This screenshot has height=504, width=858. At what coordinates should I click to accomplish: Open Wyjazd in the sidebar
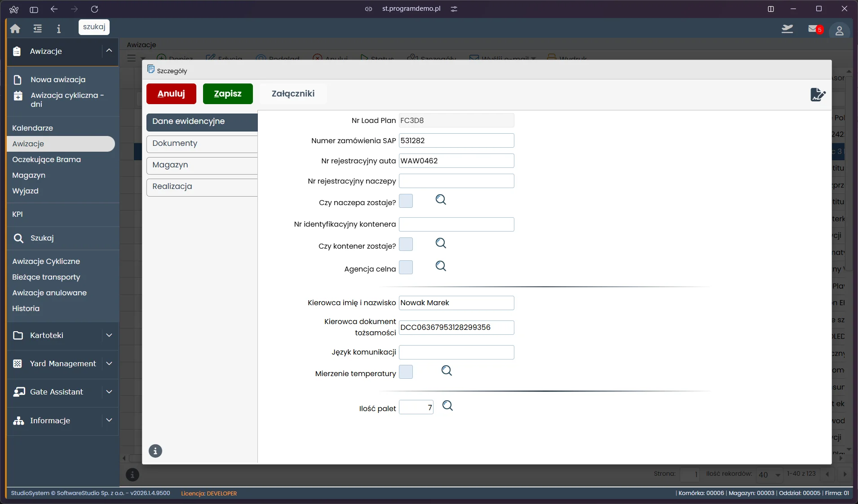click(x=25, y=191)
